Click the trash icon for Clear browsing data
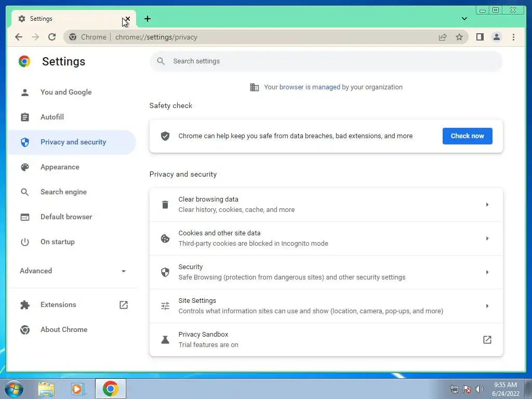 (x=165, y=205)
